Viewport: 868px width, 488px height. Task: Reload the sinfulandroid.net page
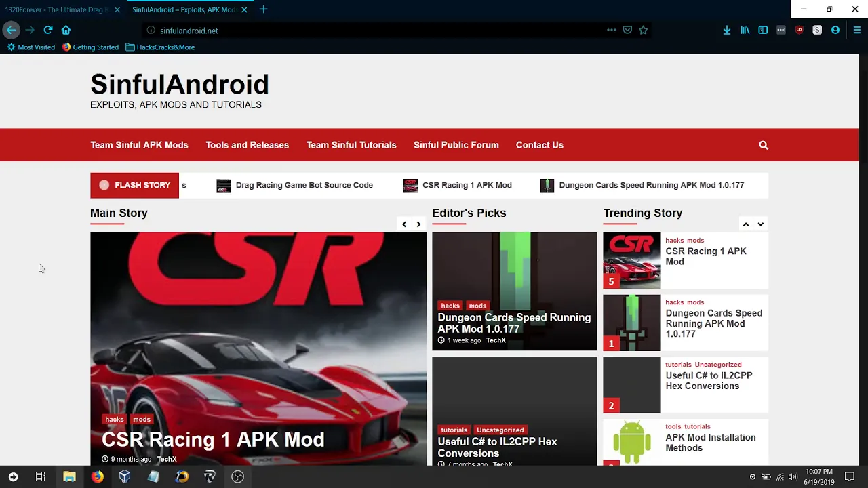coord(48,30)
